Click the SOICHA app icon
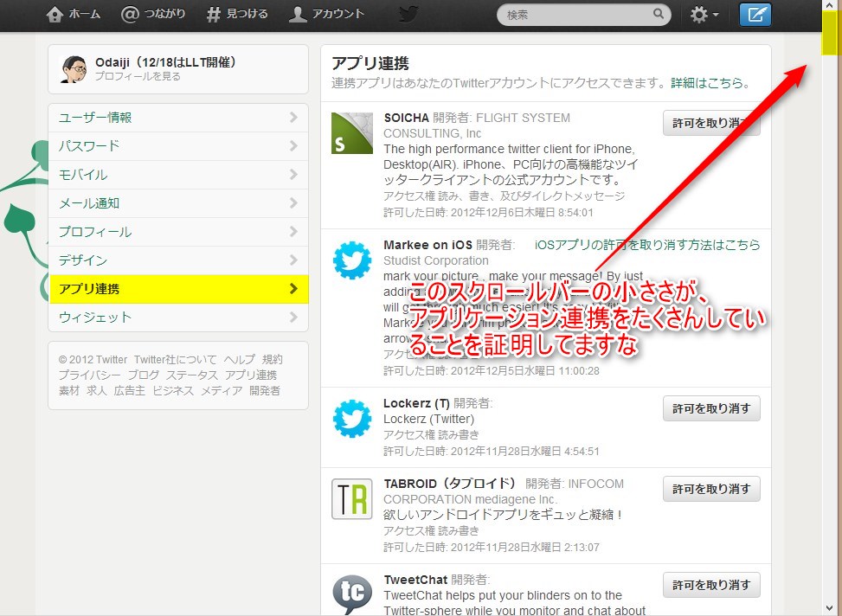 coord(351,133)
